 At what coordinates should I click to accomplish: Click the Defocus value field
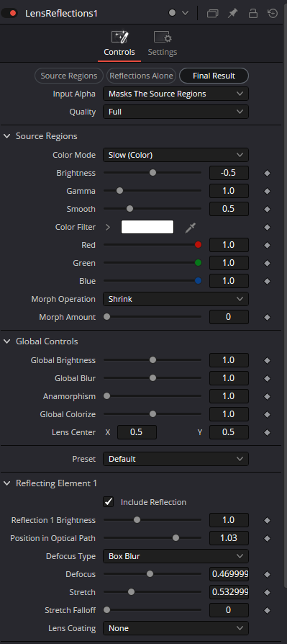[229, 574]
